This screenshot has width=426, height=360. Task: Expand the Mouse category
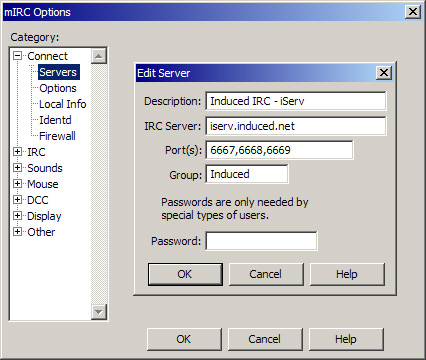[18, 184]
